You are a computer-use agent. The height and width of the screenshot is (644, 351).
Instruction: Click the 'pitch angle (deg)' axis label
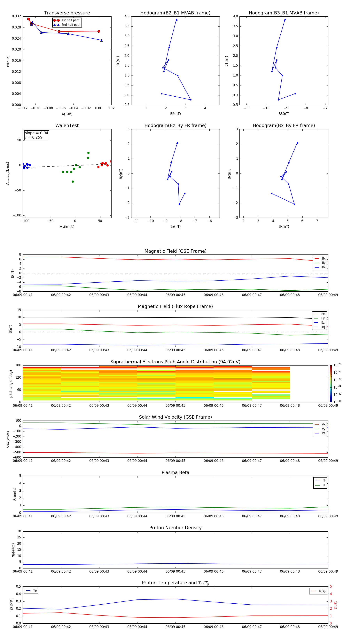click(x=11, y=384)
